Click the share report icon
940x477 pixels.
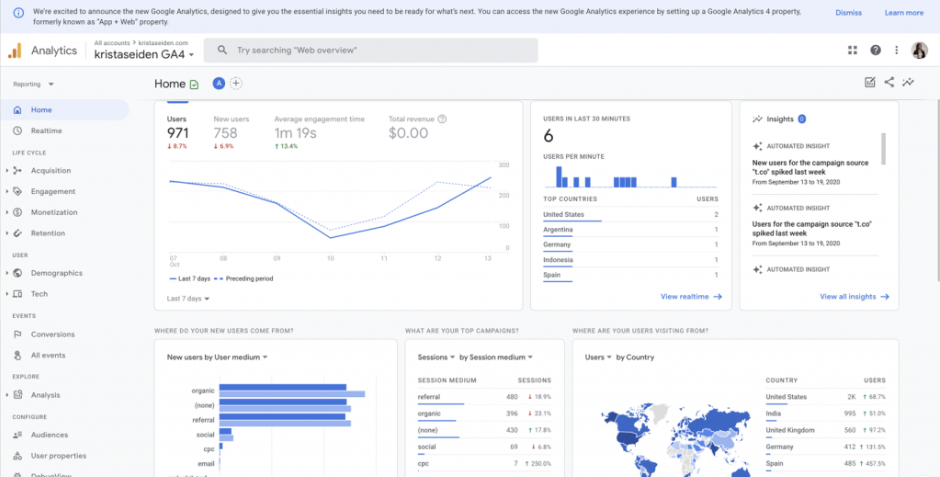[889, 82]
